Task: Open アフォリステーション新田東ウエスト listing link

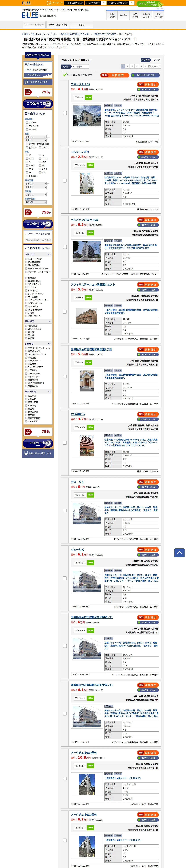Action: click(x=93, y=285)
